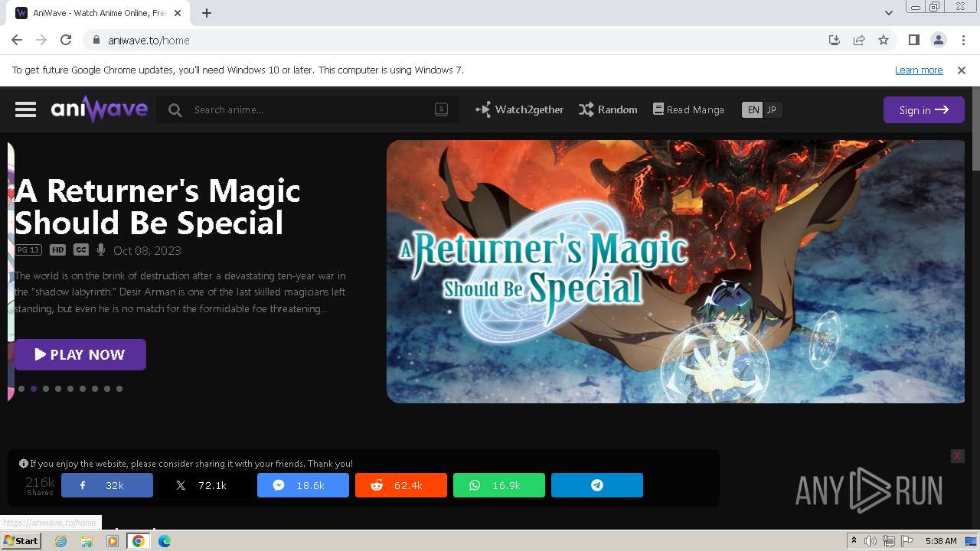The width and height of the screenshot is (980, 551).
Task: Open A Returner's Magic Should Be Special title
Action: [x=158, y=206]
